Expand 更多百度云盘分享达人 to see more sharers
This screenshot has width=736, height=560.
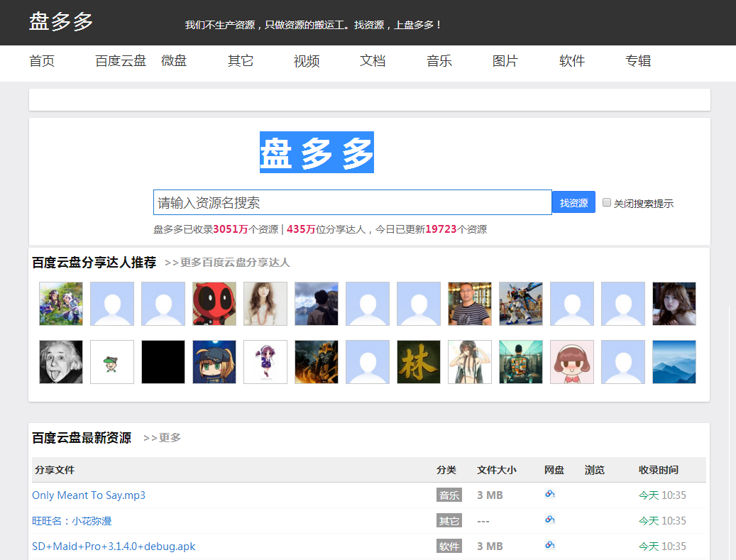[x=234, y=263]
